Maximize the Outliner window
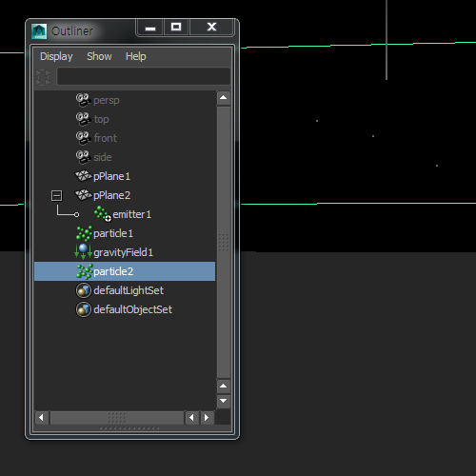This screenshot has height=476, width=476. pos(176,28)
